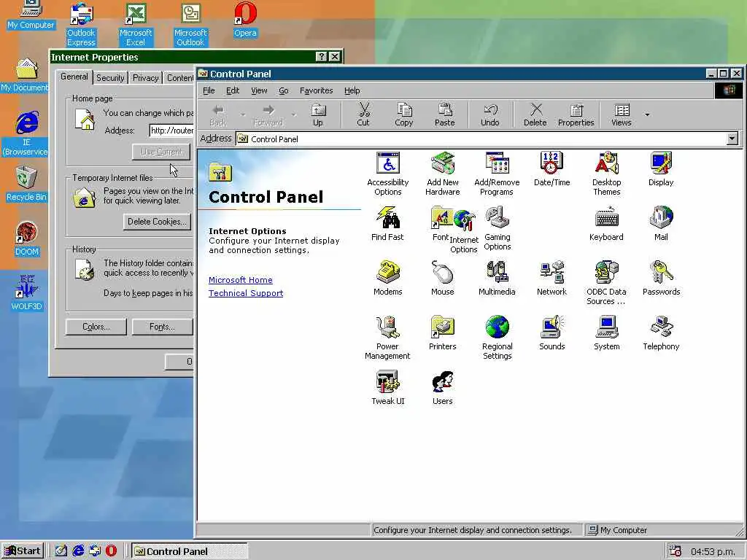Click home page Address field

point(171,130)
